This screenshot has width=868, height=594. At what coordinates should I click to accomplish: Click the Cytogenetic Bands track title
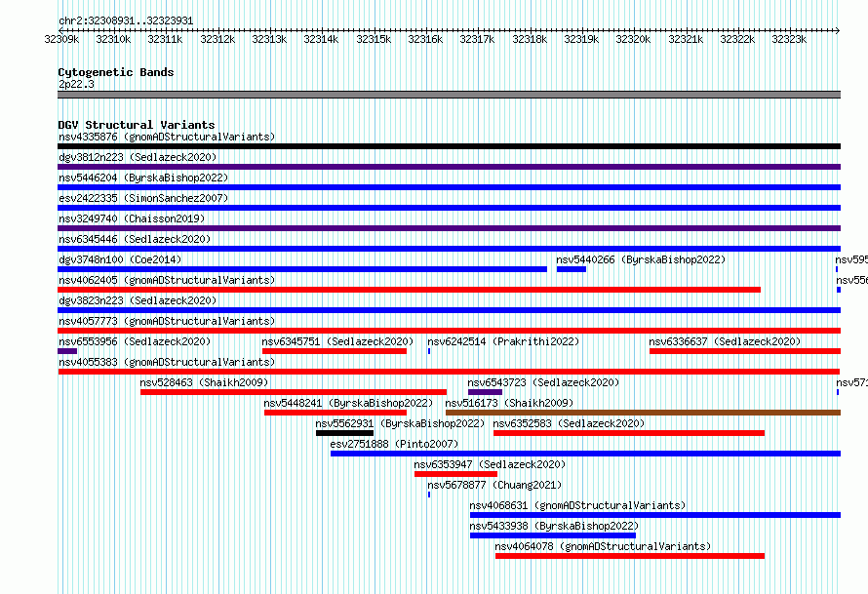(x=116, y=72)
